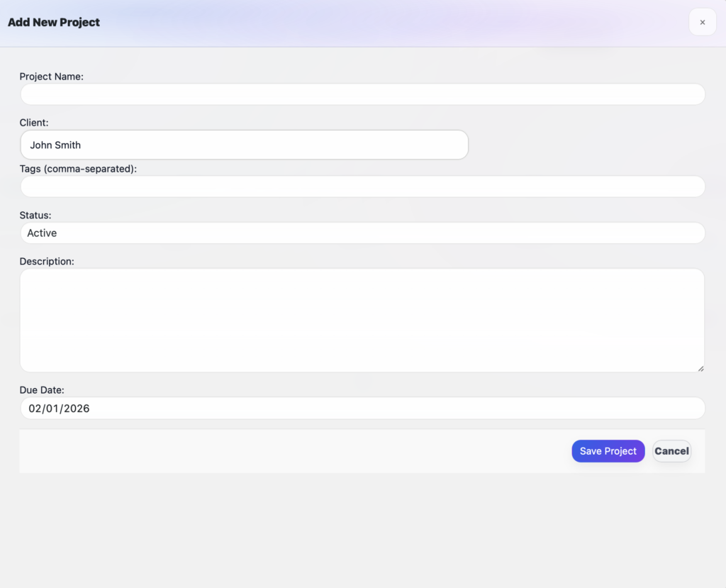This screenshot has height=588, width=726.
Task: Click inside the Description text area
Action: [x=362, y=319]
